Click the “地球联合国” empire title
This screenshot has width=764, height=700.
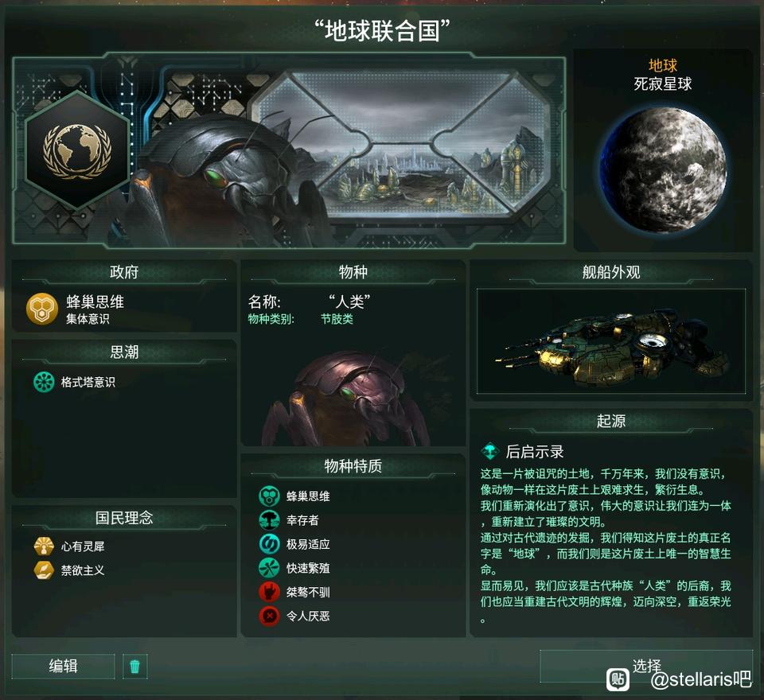point(381,31)
